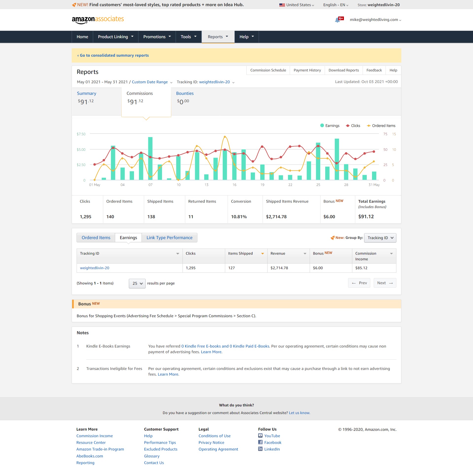
Task: Open the Operating Agreement link
Action: (x=218, y=449)
